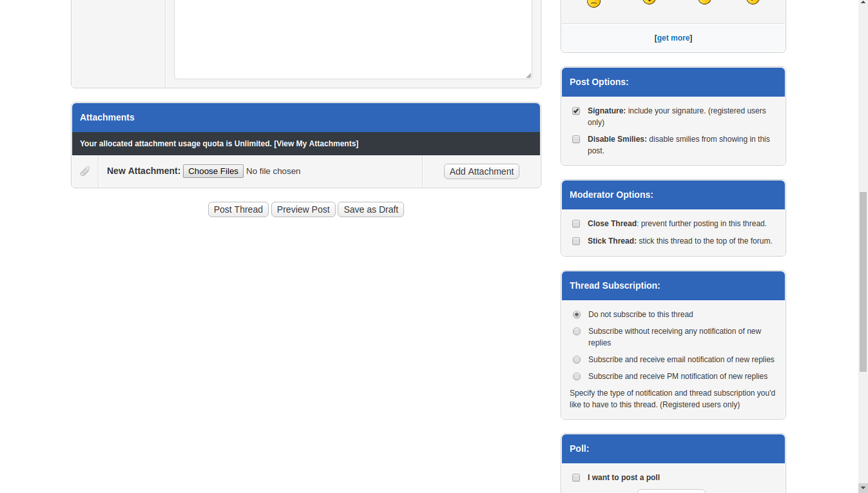Click the paperclip attachment icon
This screenshot has width=868, height=493.
click(85, 171)
